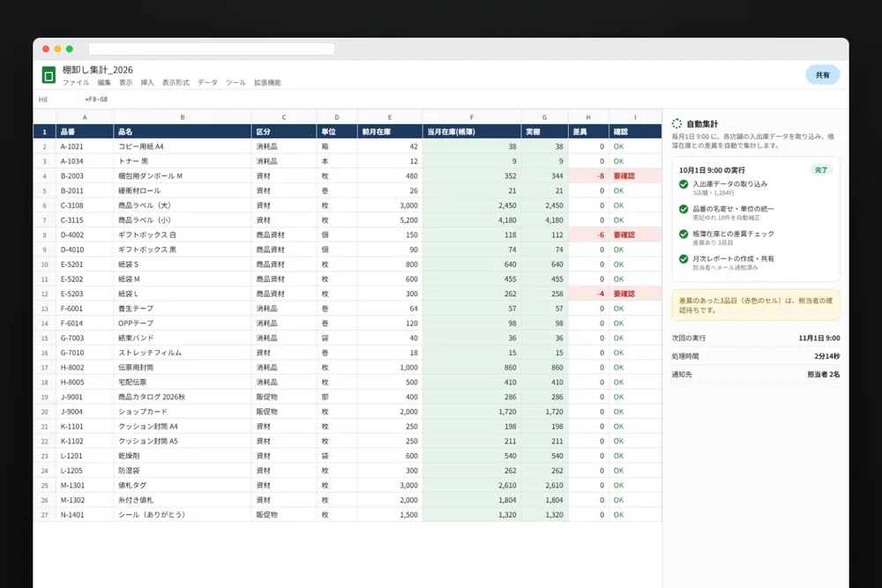Viewport: 882px width, 588px height.
Task: Click the ギフトボックス 黒 cell
Action: pyautogui.click(x=183, y=249)
